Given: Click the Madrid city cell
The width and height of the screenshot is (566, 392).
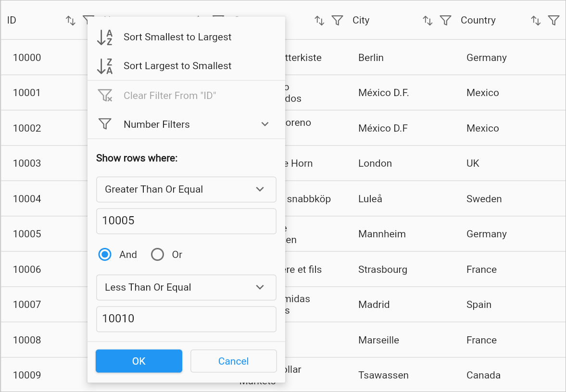Looking at the screenshot, I should click(x=374, y=305).
